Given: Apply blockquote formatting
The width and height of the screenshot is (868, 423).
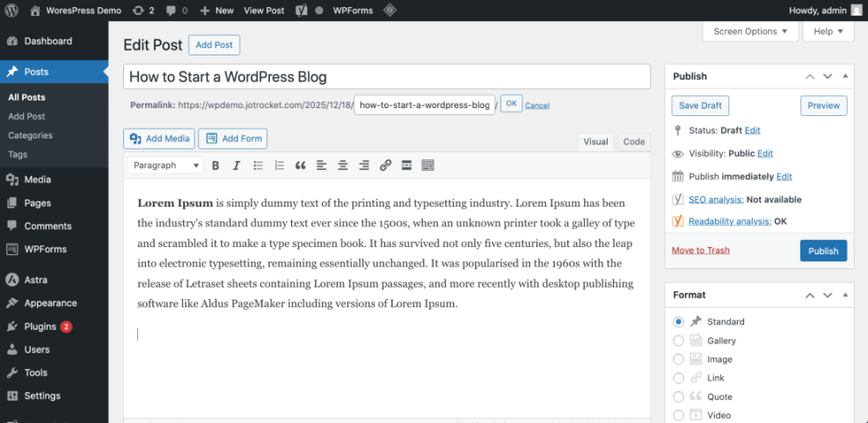Looking at the screenshot, I should 301,165.
